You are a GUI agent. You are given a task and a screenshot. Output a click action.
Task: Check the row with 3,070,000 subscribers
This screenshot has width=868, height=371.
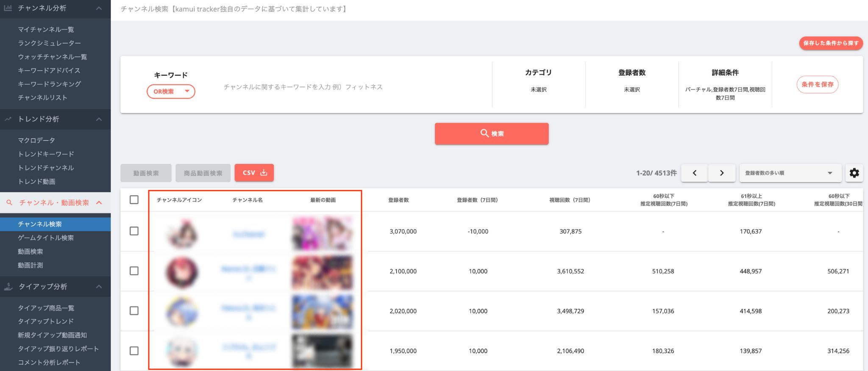tap(134, 231)
